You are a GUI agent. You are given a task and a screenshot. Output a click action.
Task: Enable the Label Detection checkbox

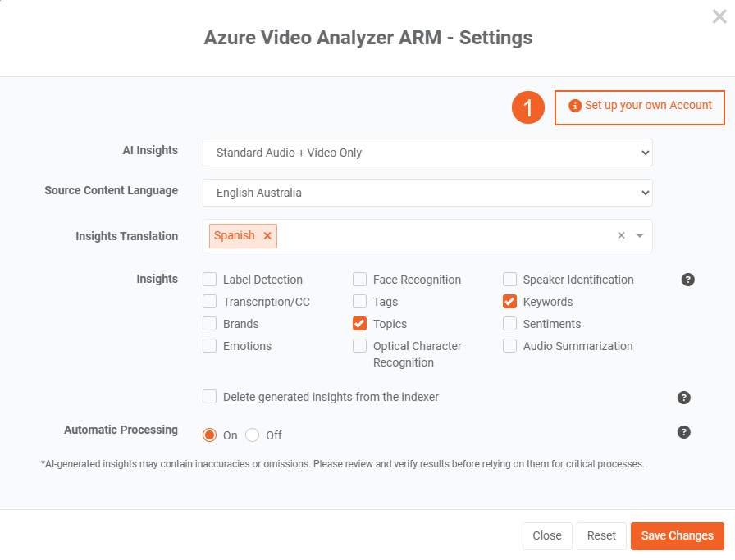click(210, 280)
